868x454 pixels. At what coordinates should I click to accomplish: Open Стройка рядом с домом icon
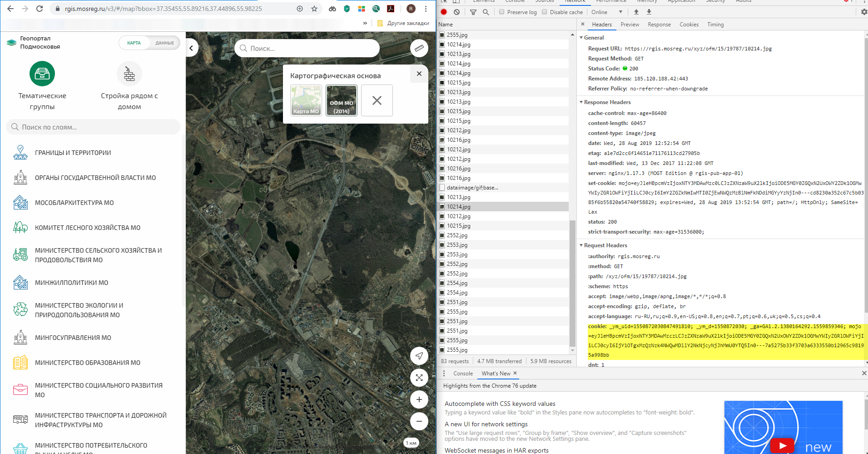(x=129, y=74)
